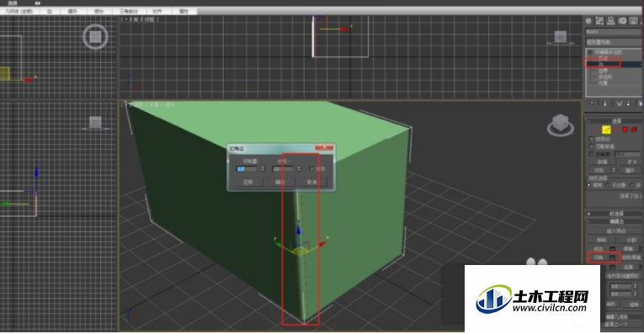Click 取消 button in chamfer dialog
Viewport: 644px width, 334px height.
[x=312, y=182]
